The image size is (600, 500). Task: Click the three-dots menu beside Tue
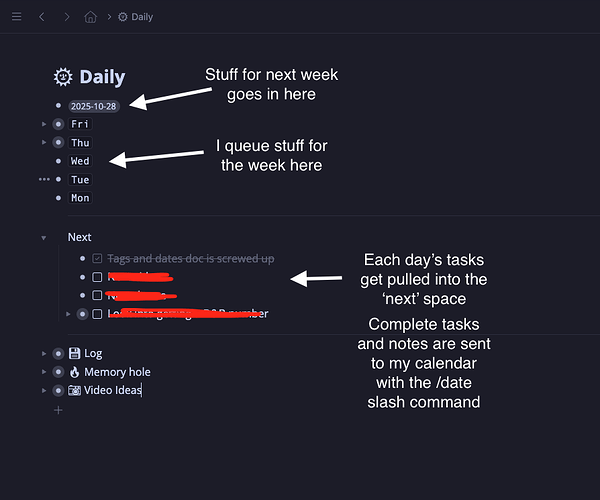[x=44, y=180]
